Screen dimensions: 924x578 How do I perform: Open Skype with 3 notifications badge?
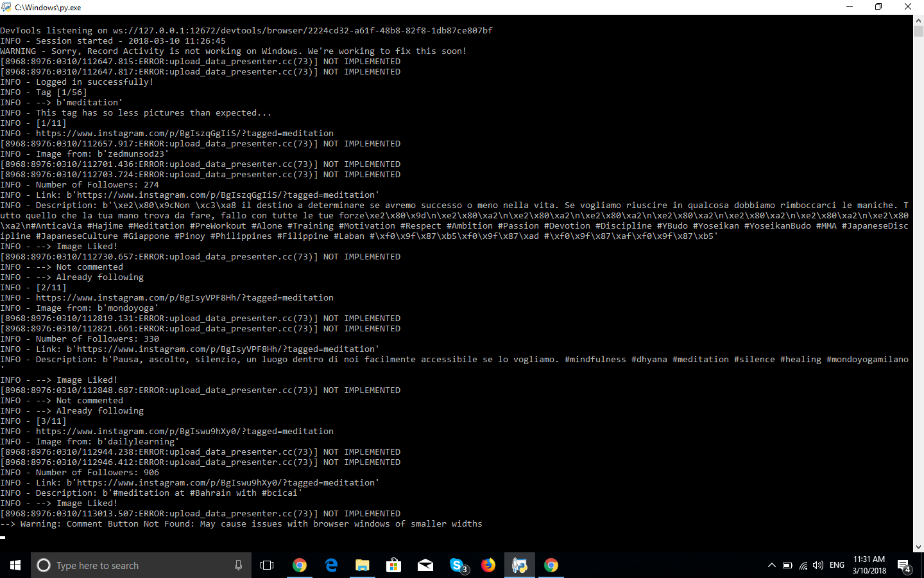[x=458, y=565]
